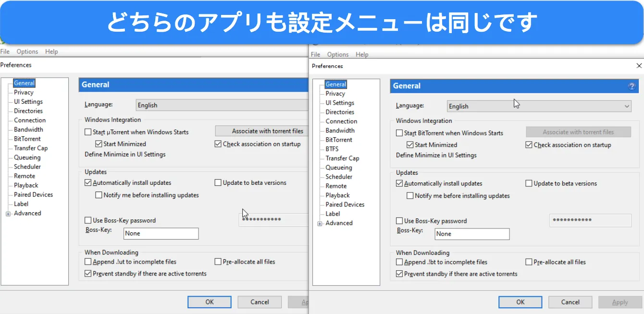Viewport: 644px width, 314px height.
Task: Select Label in the BitTorrent tree
Action: coord(333,214)
